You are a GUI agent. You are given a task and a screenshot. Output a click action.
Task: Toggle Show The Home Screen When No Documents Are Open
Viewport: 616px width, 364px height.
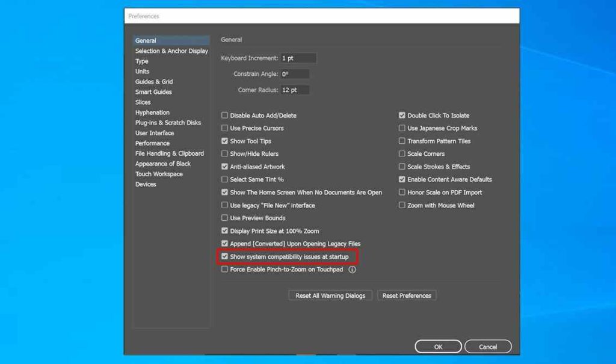pos(224,192)
